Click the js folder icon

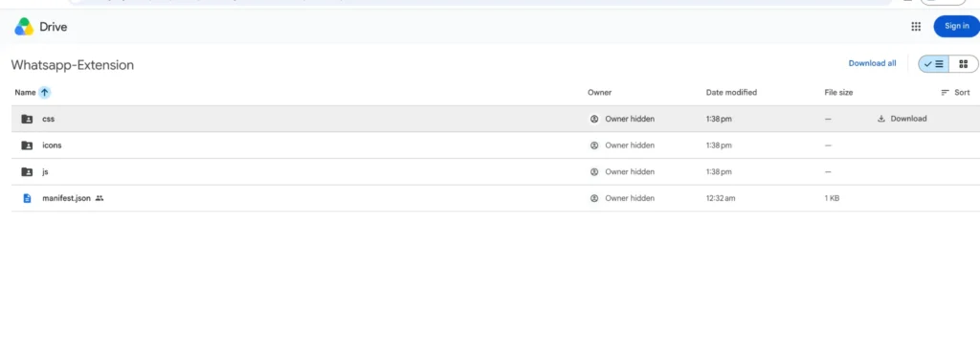coord(27,171)
